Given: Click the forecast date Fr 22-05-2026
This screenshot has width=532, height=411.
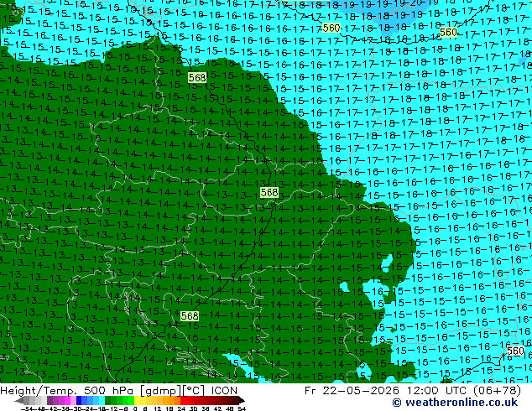Looking at the screenshot, I should [353, 390].
